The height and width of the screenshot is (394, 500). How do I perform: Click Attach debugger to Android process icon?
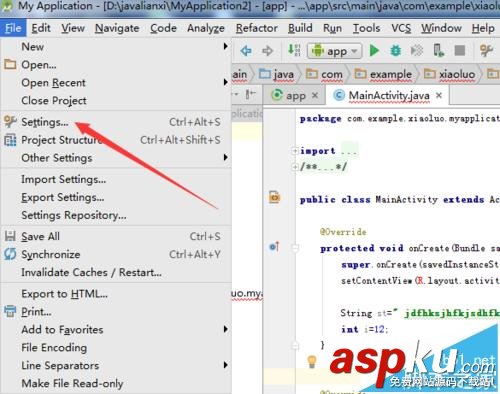coord(438,51)
